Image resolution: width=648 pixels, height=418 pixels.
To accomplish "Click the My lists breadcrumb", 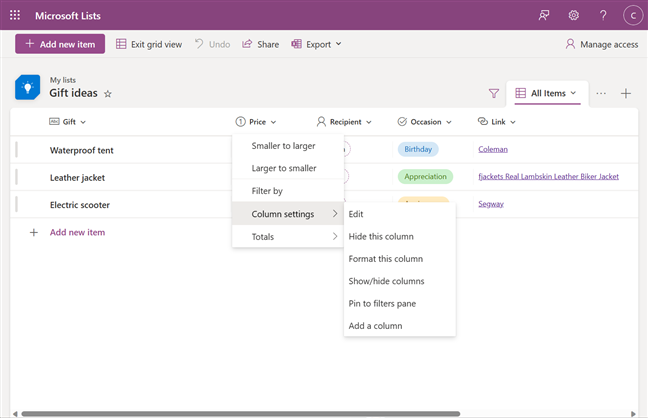I will (x=63, y=80).
